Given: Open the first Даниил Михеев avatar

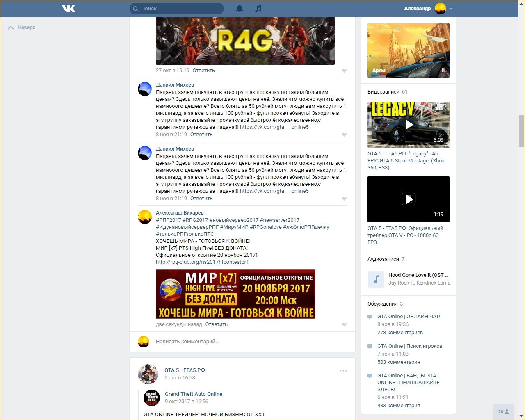Looking at the screenshot, I should coord(145,89).
